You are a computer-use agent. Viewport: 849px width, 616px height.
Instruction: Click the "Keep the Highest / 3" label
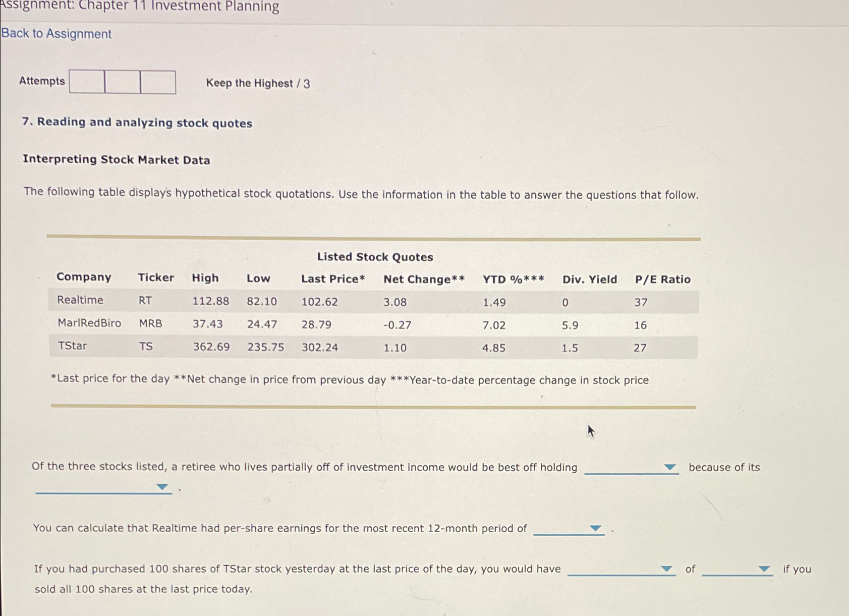[257, 83]
